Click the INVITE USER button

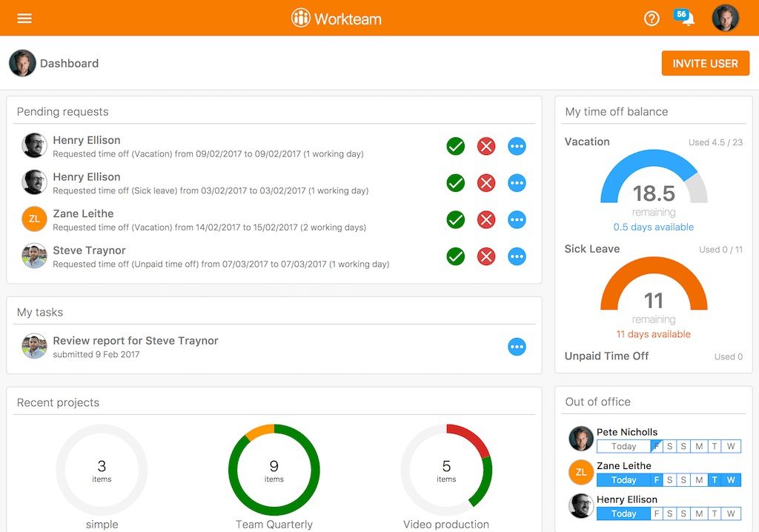coord(706,64)
